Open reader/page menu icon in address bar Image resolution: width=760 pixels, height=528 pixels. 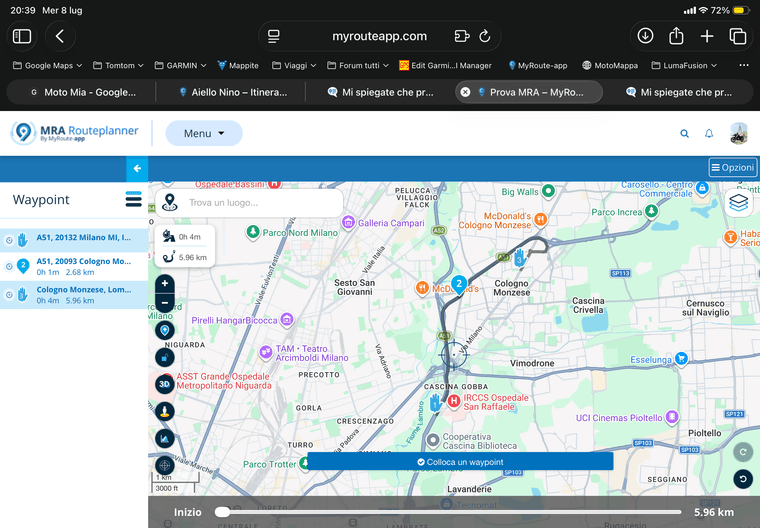274,36
